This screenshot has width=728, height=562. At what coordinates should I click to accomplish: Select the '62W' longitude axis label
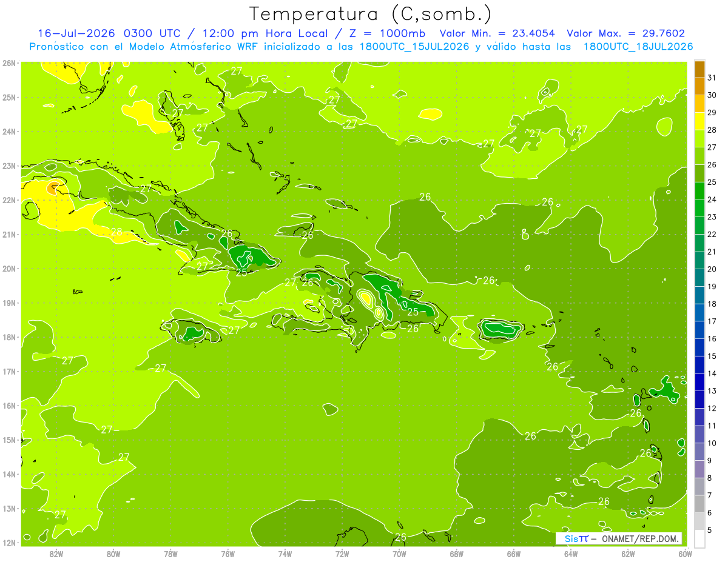pyautogui.click(x=628, y=554)
